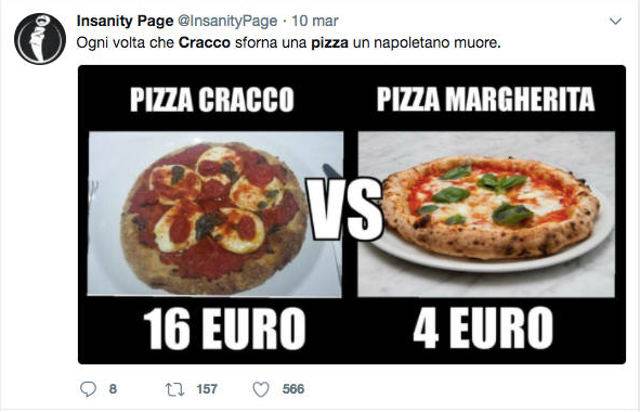Like the tweet with the heart icon

click(x=261, y=389)
